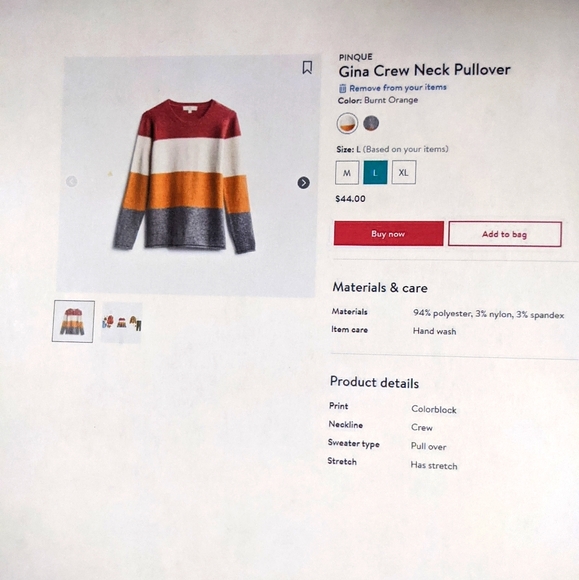
Task: Add the pullover to bag
Action: pos(505,234)
